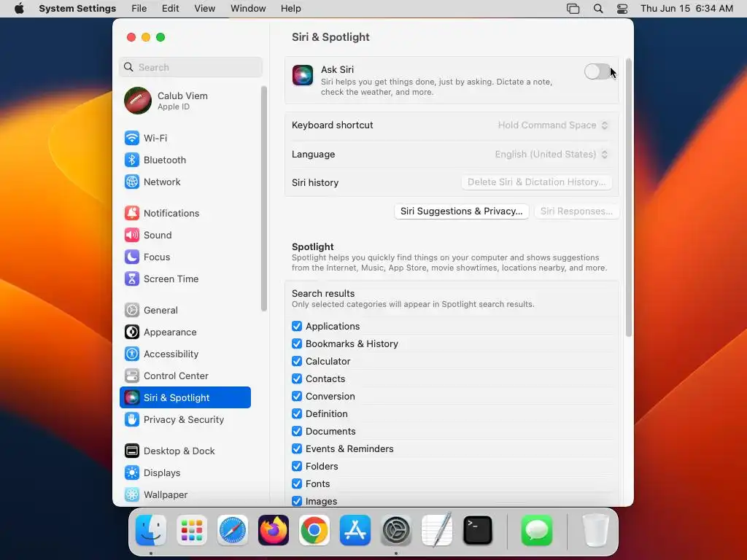Launch Terminal from the Dock
Image resolution: width=747 pixels, height=560 pixels.
coord(478,530)
